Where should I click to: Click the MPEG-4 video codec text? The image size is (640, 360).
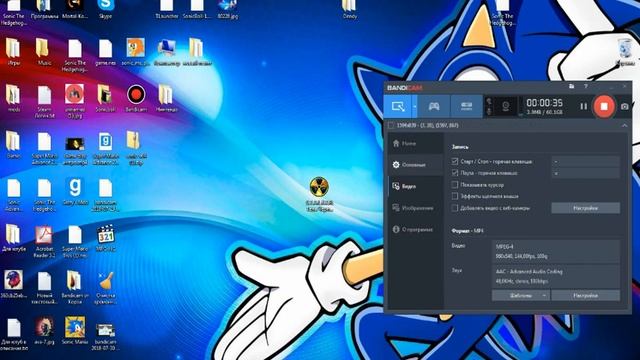(x=505, y=247)
